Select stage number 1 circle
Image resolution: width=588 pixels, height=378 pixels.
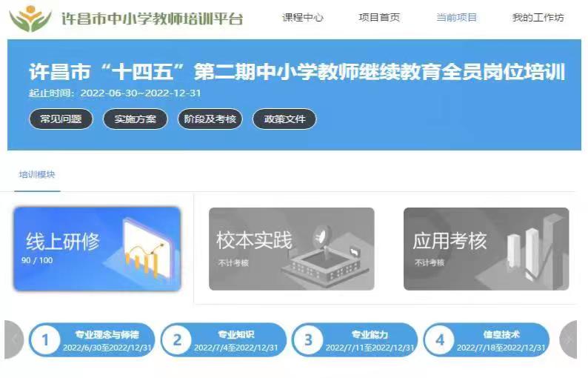[x=45, y=340]
